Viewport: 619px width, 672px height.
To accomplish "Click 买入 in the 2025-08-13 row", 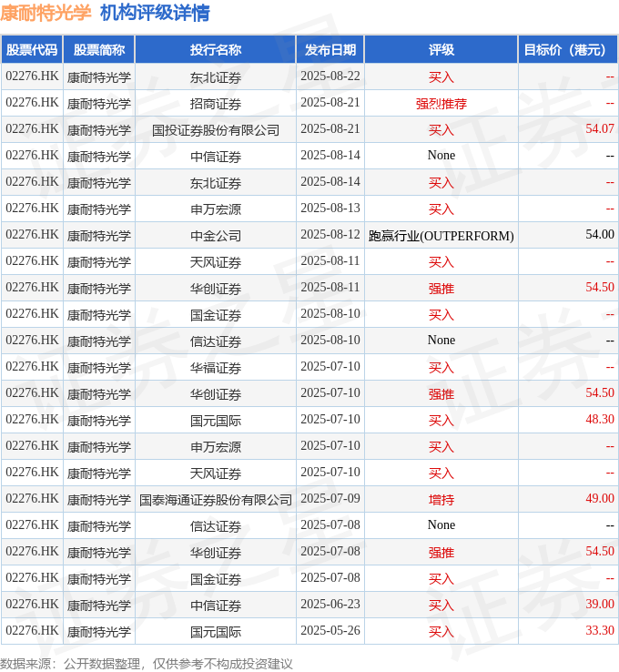I will tap(441, 209).
